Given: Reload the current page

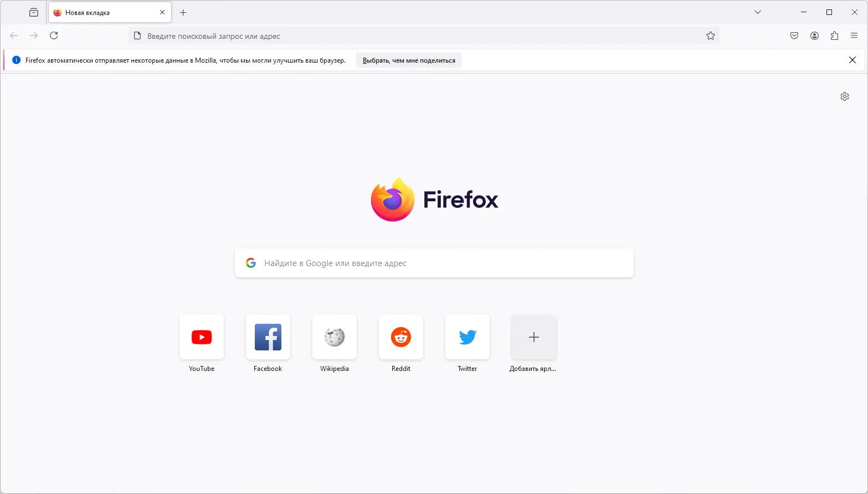Looking at the screenshot, I should point(54,35).
